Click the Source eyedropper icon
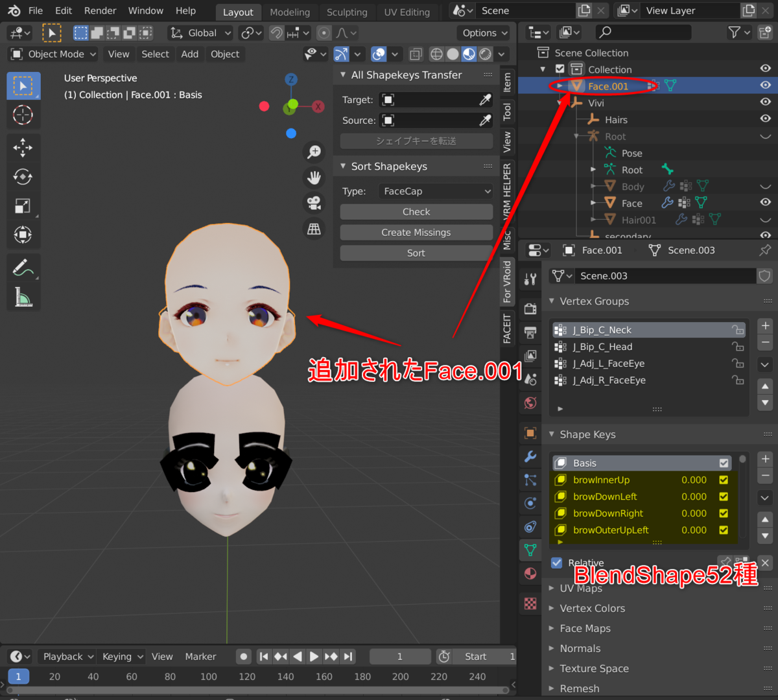The image size is (778, 700). pos(485,121)
